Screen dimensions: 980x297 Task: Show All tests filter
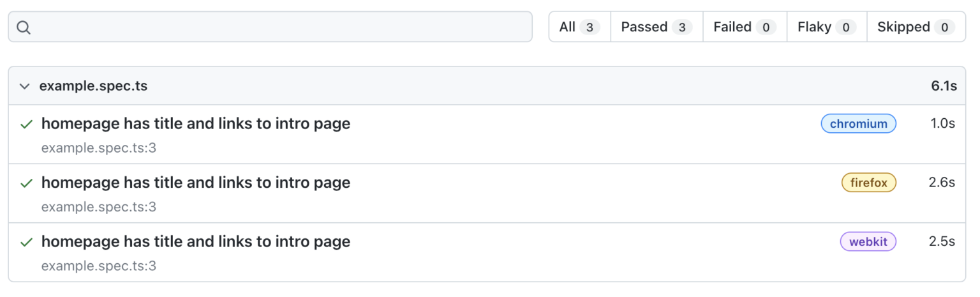(579, 27)
